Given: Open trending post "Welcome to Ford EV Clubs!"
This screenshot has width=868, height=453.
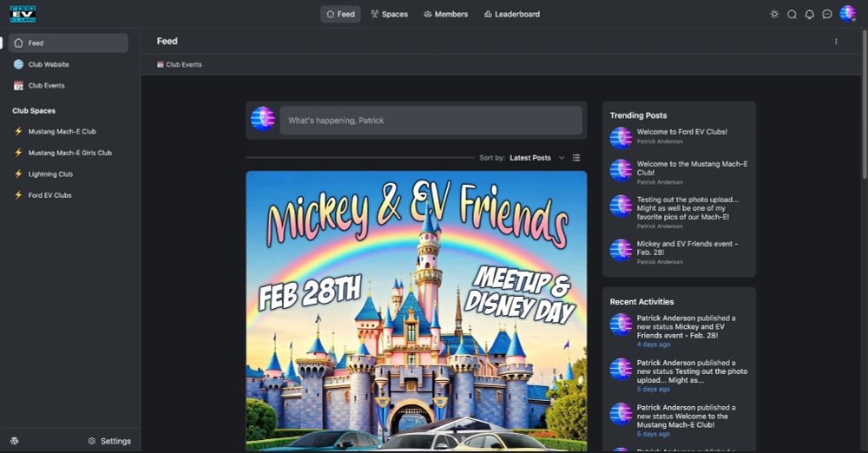Looking at the screenshot, I should point(682,132).
